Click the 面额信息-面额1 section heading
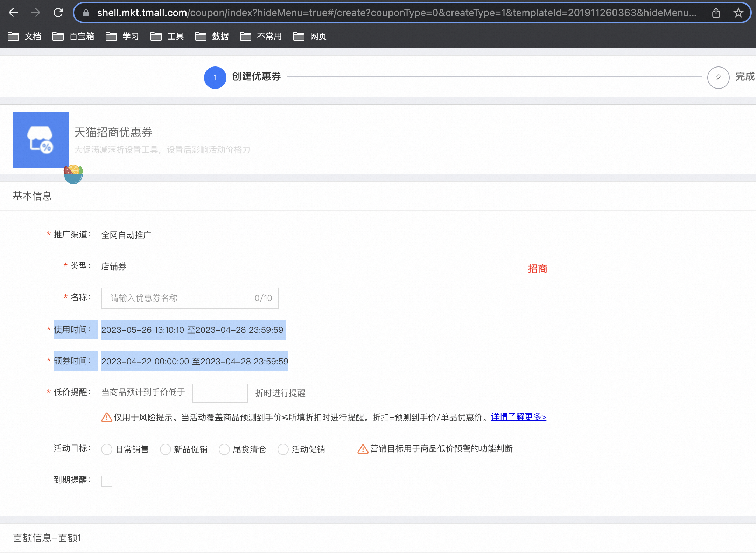 click(47, 538)
